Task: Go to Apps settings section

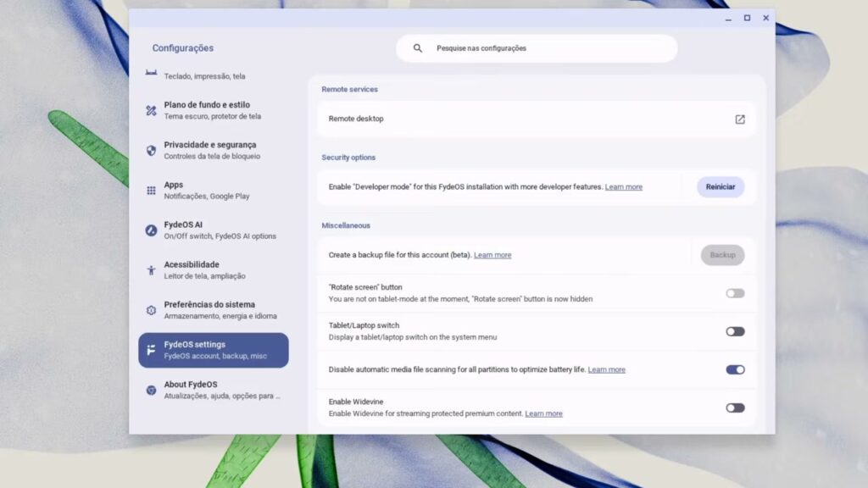Action: 213,191
